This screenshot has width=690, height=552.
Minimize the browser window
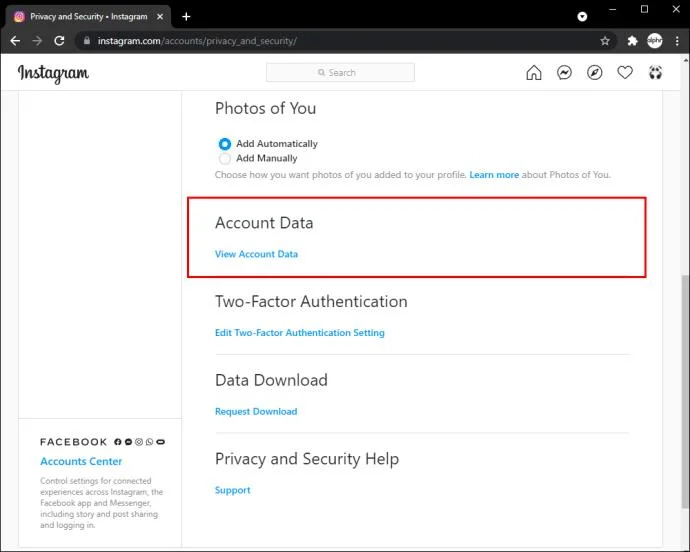(x=613, y=9)
